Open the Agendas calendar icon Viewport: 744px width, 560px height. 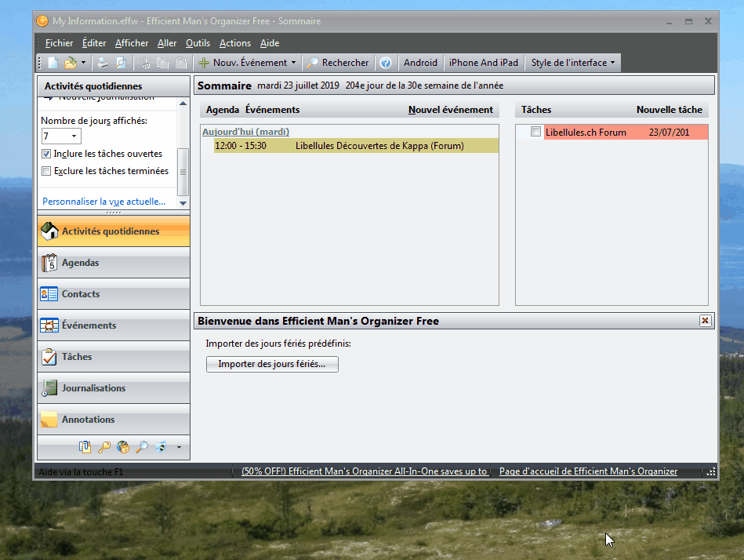(49, 263)
